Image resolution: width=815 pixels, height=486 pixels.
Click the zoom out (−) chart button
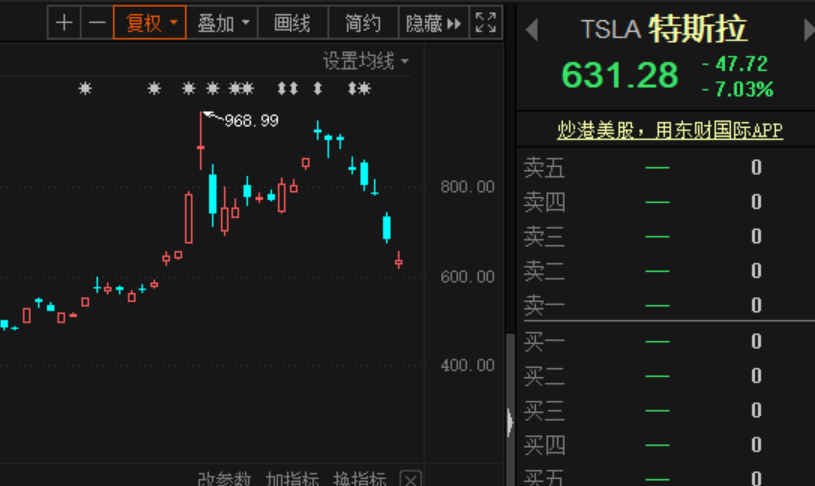point(97,22)
